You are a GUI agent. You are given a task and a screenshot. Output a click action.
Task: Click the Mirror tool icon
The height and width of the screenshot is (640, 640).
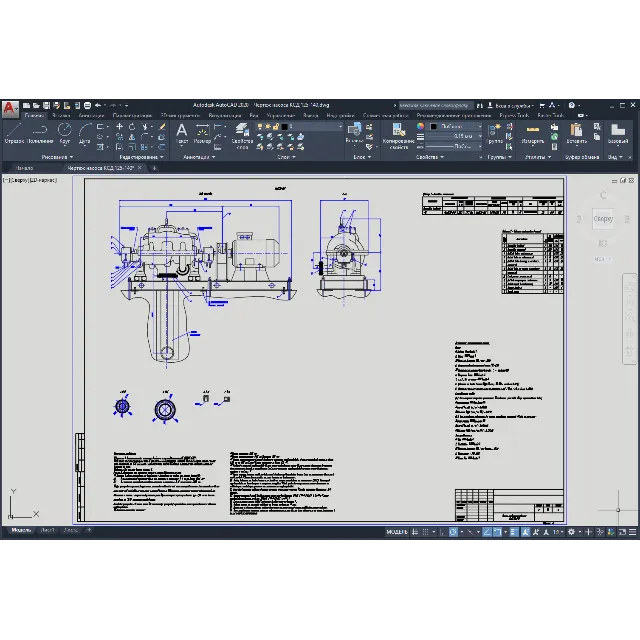[132, 137]
